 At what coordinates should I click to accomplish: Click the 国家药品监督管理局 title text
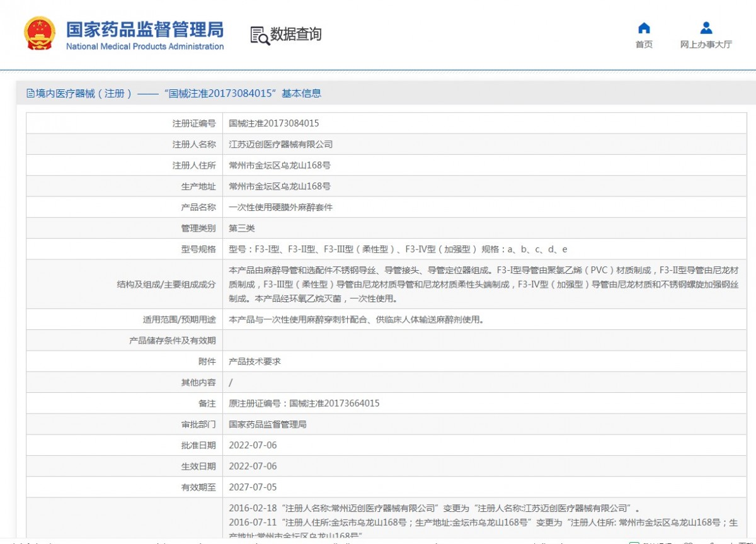point(145,29)
